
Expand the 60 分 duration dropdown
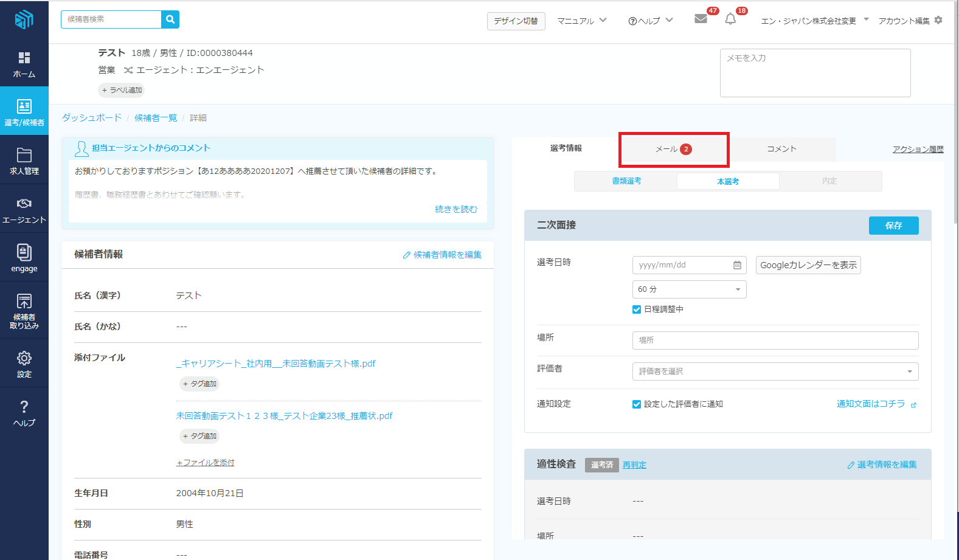click(x=689, y=289)
